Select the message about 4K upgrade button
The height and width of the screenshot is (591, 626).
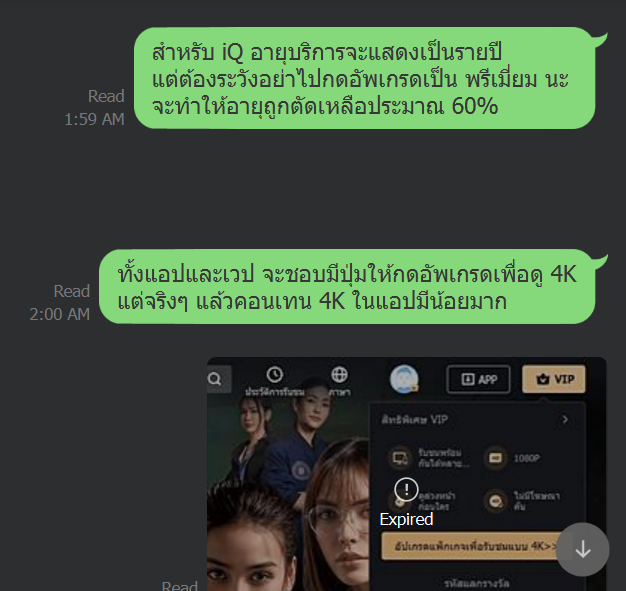coord(347,286)
